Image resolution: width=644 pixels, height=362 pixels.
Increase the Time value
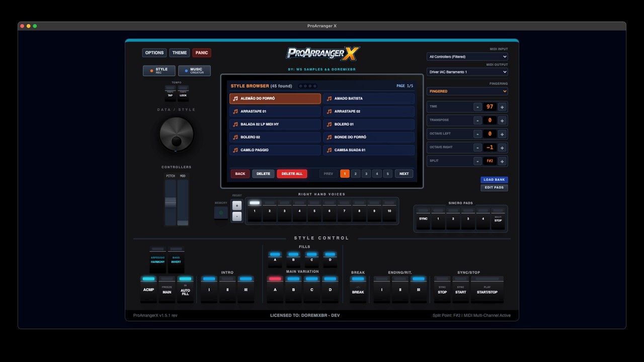(x=502, y=107)
